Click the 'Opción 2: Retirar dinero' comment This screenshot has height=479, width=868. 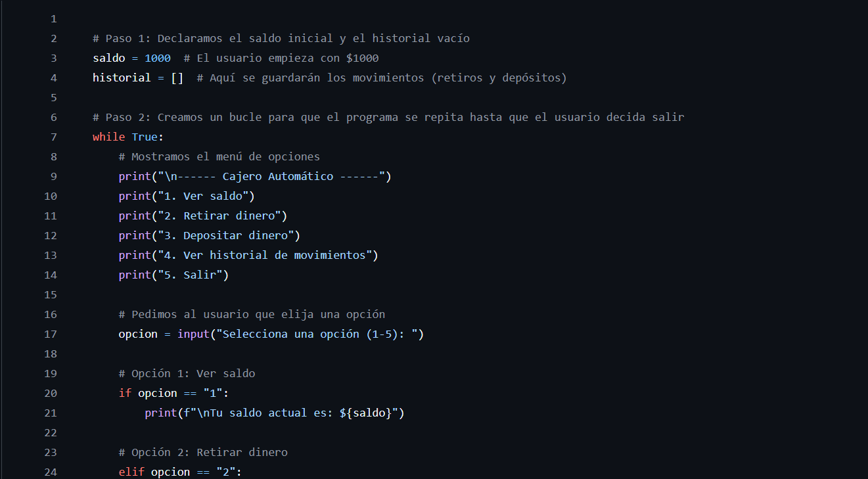203,453
